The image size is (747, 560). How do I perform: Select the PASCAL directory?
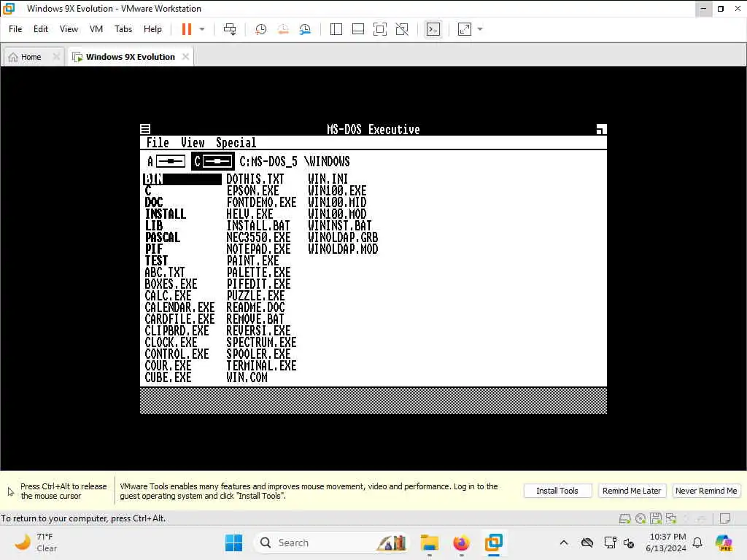pyautogui.click(x=163, y=237)
